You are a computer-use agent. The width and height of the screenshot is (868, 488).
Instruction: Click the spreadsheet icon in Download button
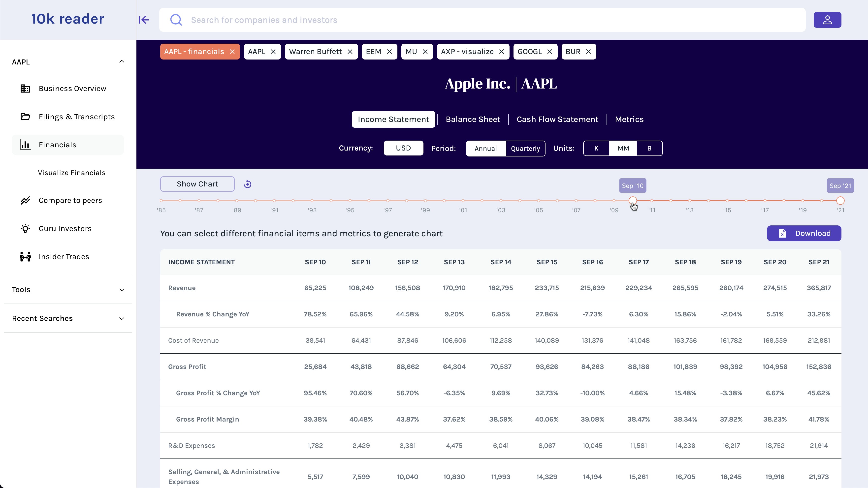[782, 233]
